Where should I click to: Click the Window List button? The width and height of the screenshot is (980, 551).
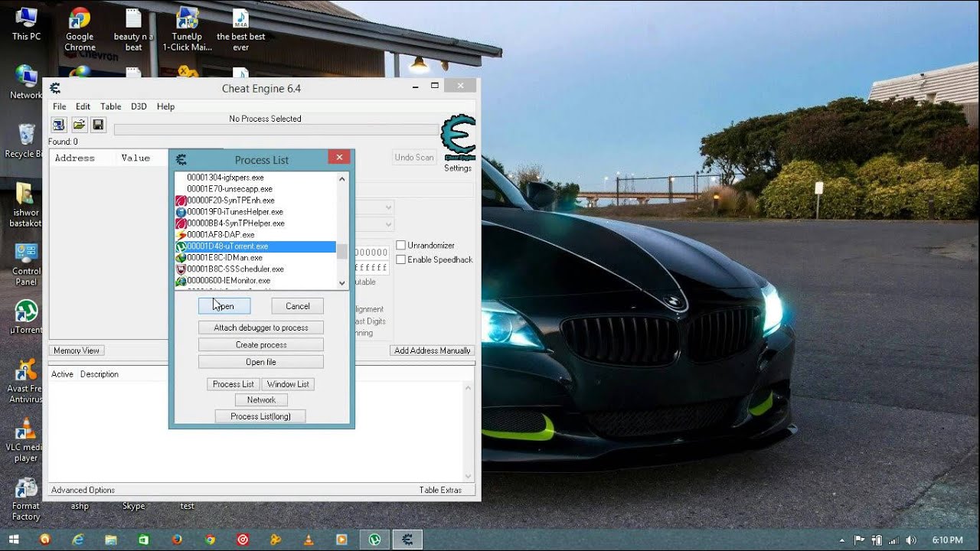pos(288,384)
